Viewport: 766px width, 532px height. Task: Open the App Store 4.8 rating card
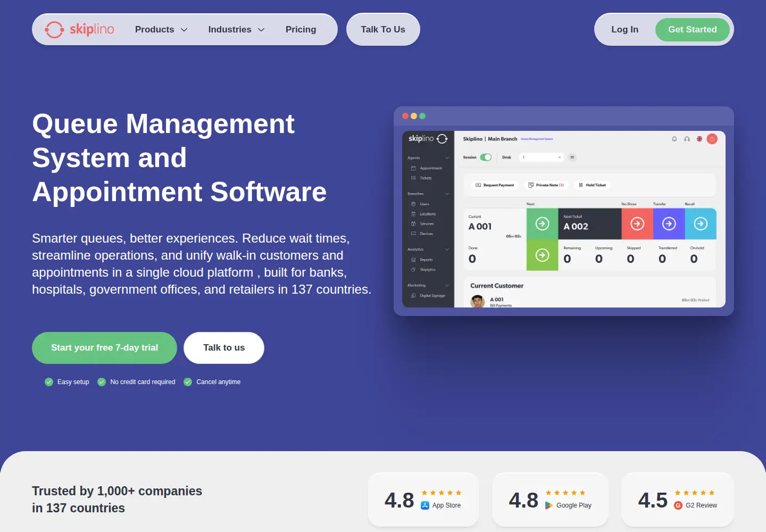423,500
